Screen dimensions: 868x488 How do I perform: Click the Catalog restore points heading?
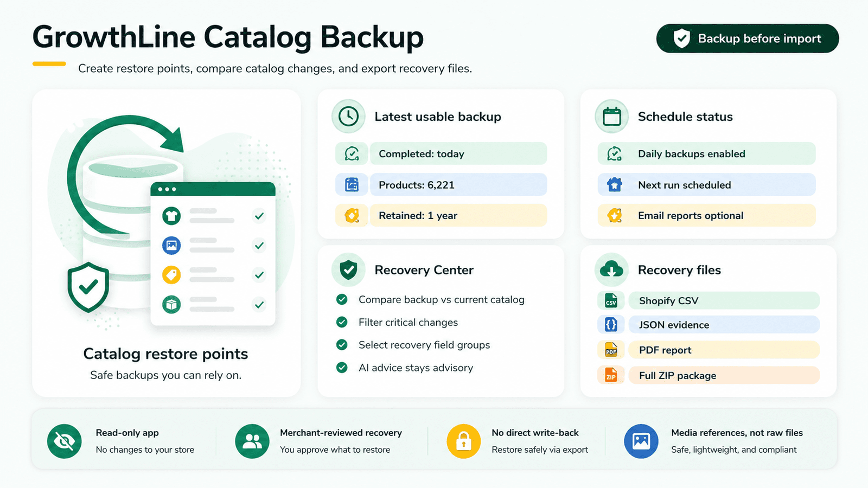[x=165, y=354]
